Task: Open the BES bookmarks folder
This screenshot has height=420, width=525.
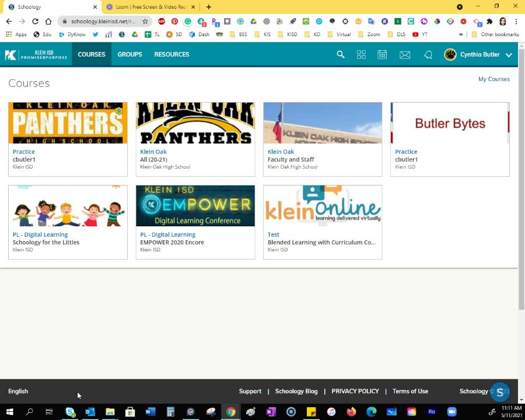Action: [239, 34]
